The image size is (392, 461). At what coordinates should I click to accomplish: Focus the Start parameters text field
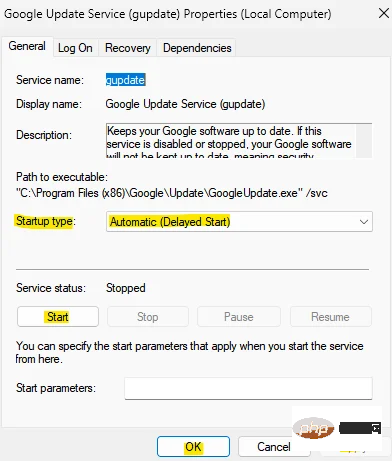(x=248, y=388)
